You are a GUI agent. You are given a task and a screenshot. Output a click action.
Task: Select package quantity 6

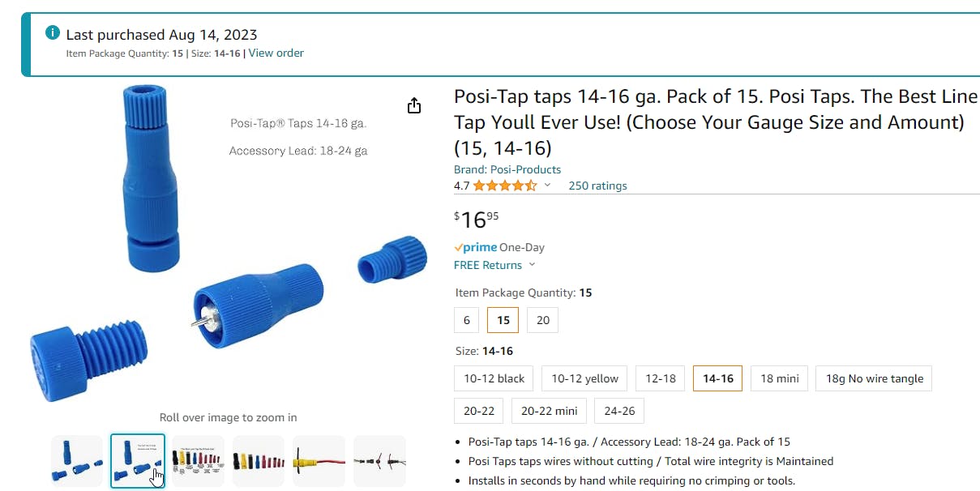click(466, 320)
